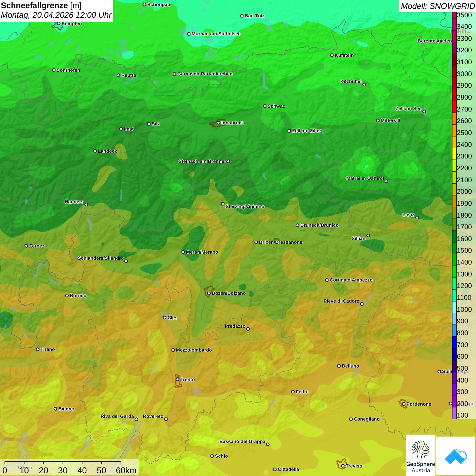
Task: Click the Sterzing/Vipiteno location dot
Action: click(223, 204)
